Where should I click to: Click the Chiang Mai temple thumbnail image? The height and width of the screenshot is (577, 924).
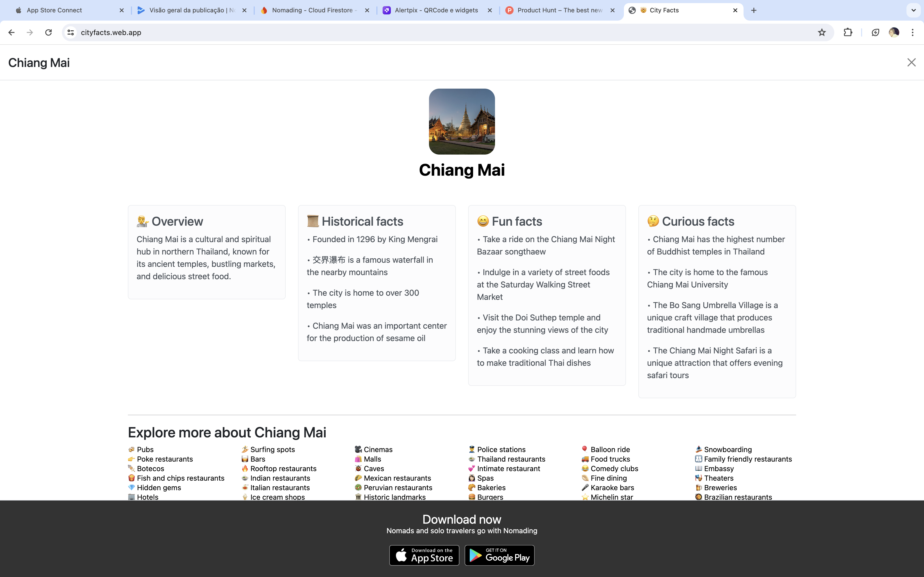coord(462,121)
